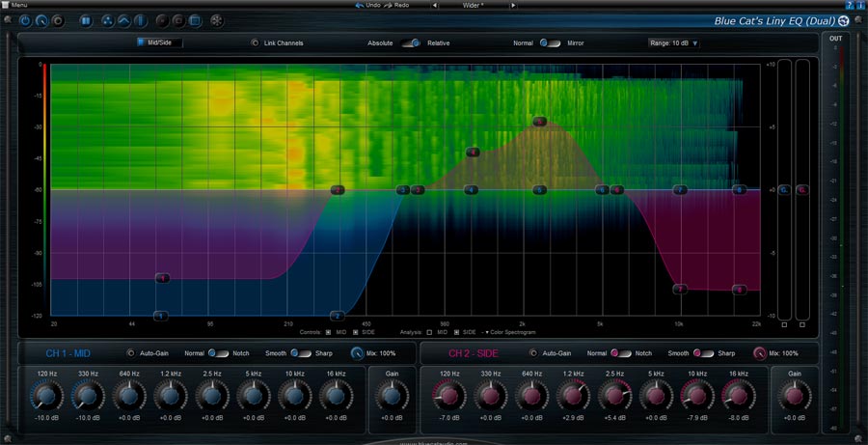The width and height of the screenshot is (868, 445).
Task: Click CH 1 120 Hz band knob
Action: pos(47,396)
